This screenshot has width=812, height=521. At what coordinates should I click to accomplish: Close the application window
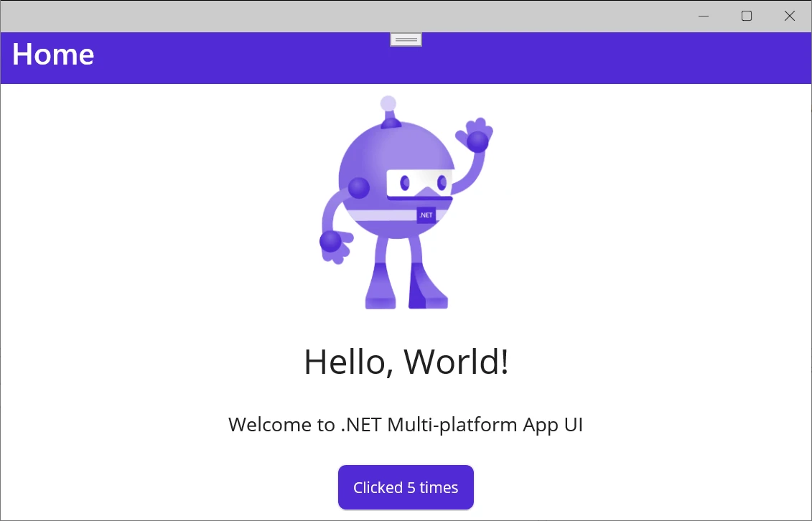(790, 16)
